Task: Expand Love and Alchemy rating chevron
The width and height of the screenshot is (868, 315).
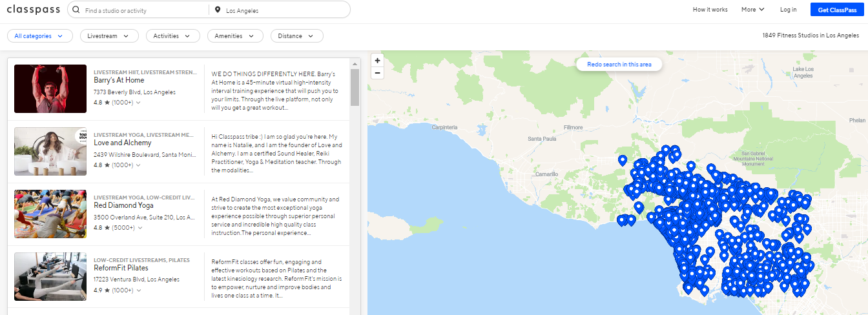Action: click(138, 165)
